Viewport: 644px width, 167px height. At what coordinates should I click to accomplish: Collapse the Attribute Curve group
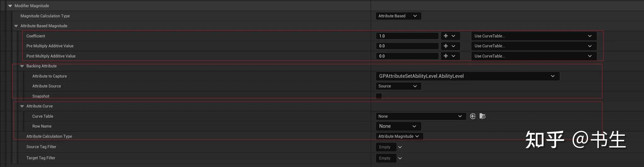coord(22,106)
